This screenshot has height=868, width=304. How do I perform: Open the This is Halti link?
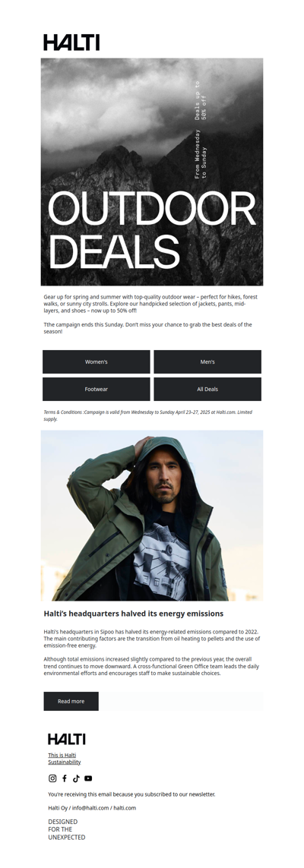point(62,755)
